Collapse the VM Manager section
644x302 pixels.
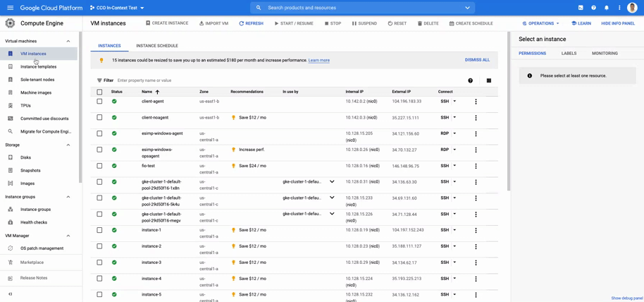(x=68, y=236)
